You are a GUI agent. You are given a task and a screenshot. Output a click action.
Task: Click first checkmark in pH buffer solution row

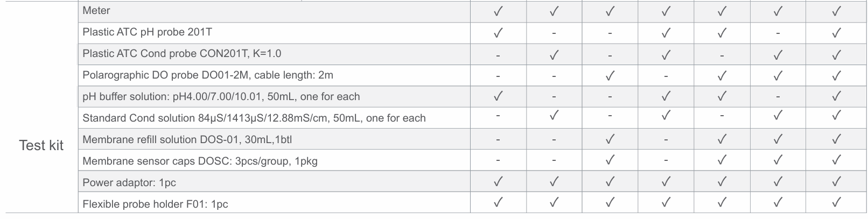point(498,96)
